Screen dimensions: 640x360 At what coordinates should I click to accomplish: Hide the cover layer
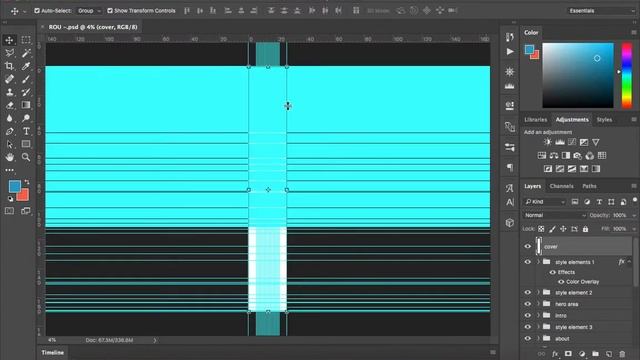point(528,246)
